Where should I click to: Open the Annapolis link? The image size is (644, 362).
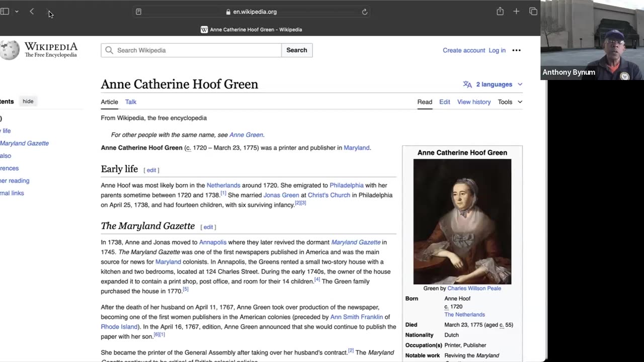click(213, 242)
